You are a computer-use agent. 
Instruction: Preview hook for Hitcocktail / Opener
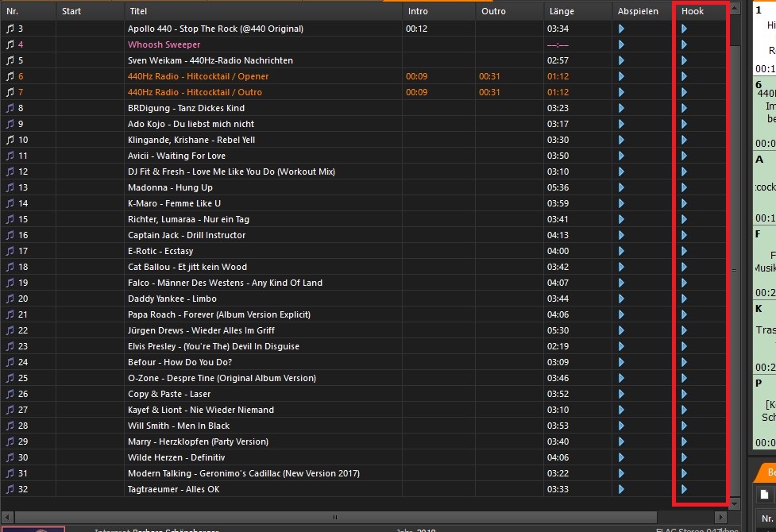pos(684,76)
